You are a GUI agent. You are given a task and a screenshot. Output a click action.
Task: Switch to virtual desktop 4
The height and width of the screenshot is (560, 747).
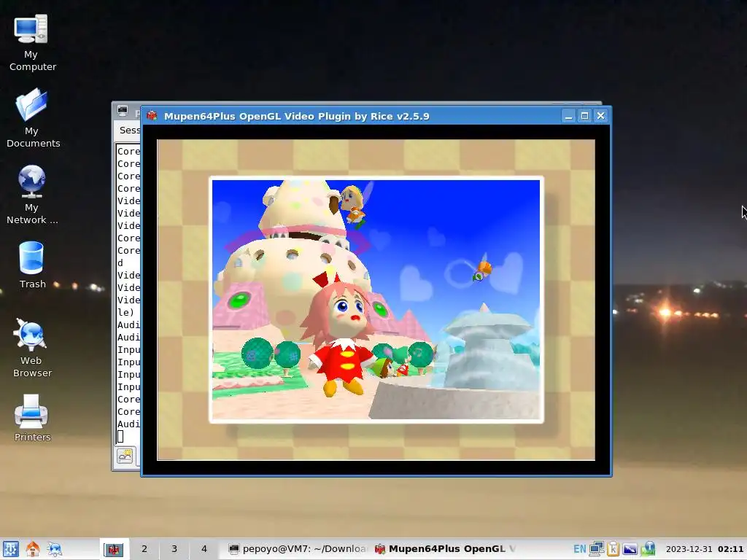(x=204, y=549)
